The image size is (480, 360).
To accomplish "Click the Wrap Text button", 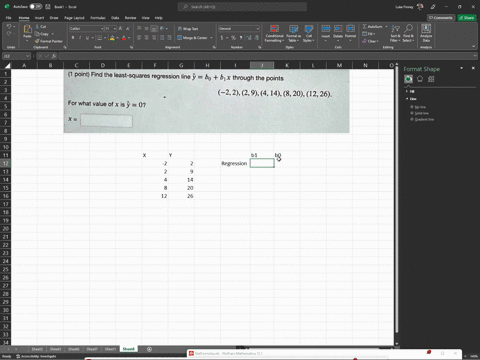I will tap(188, 29).
